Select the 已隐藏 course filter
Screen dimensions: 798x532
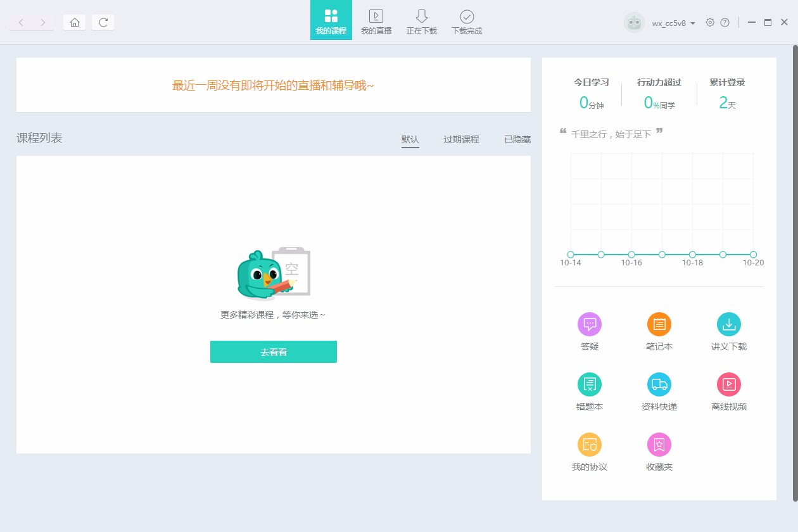[x=517, y=139]
